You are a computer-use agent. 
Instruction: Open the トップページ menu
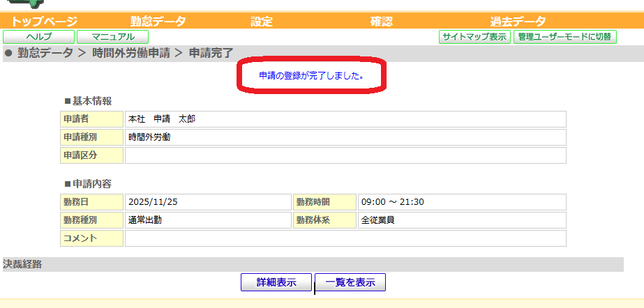[x=44, y=21]
